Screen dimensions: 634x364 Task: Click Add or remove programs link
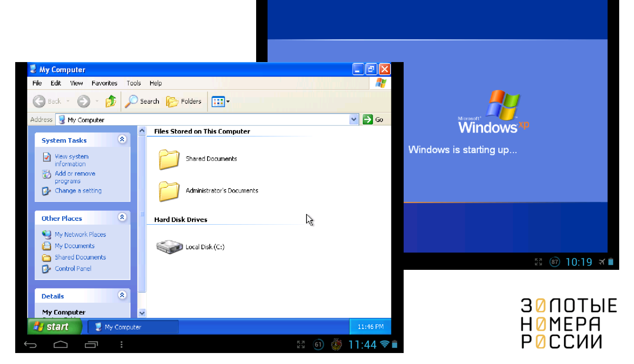point(75,177)
